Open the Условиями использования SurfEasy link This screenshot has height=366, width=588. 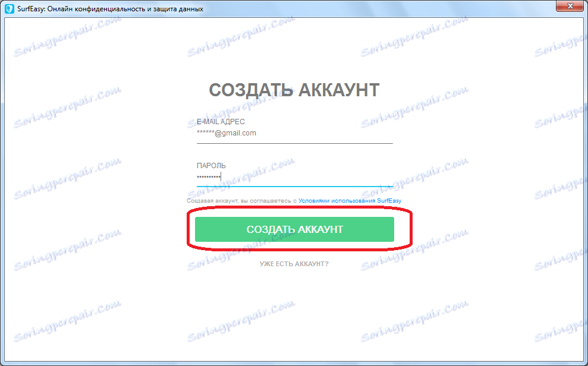click(x=350, y=201)
